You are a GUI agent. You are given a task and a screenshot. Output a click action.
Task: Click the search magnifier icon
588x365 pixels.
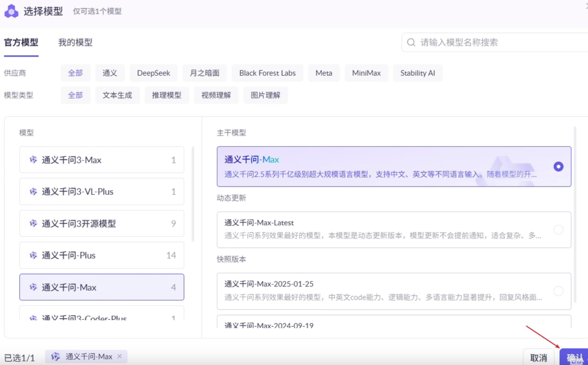pyautogui.click(x=411, y=43)
